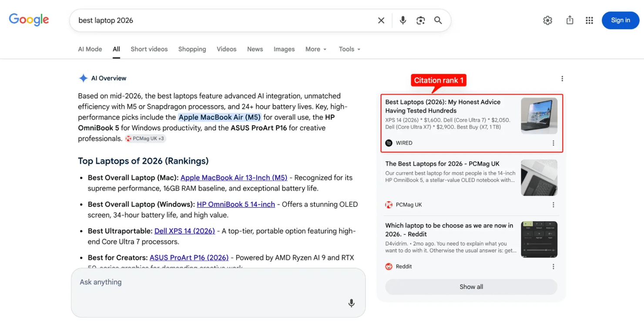The height and width of the screenshot is (325, 644).
Task: Open HP OmniBook 5 14-inch link
Action: click(x=236, y=204)
